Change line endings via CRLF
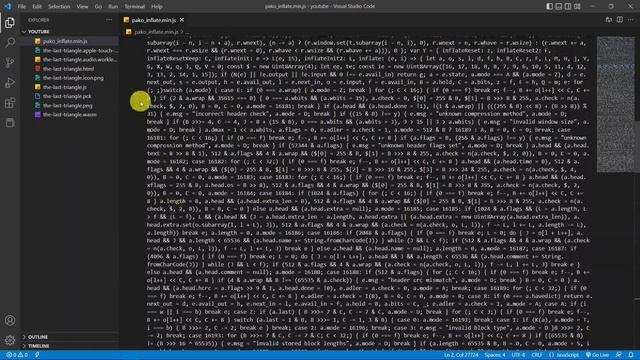The width and height of the screenshot is (640, 360). coord(537,355)
